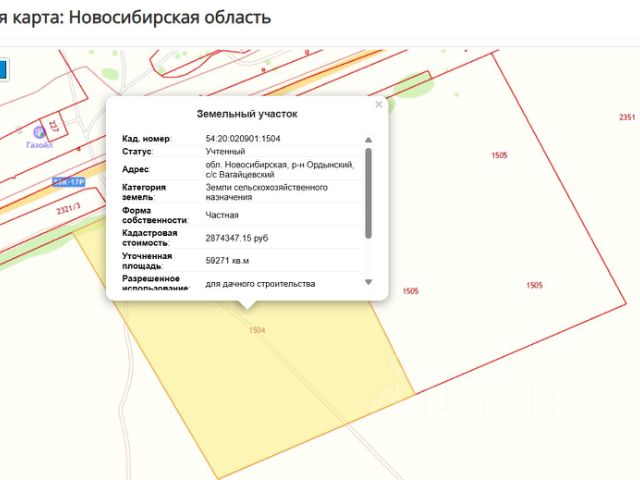Click the heading Новосибирская область
Screen dimensions: 640x480
pos(170,18)
